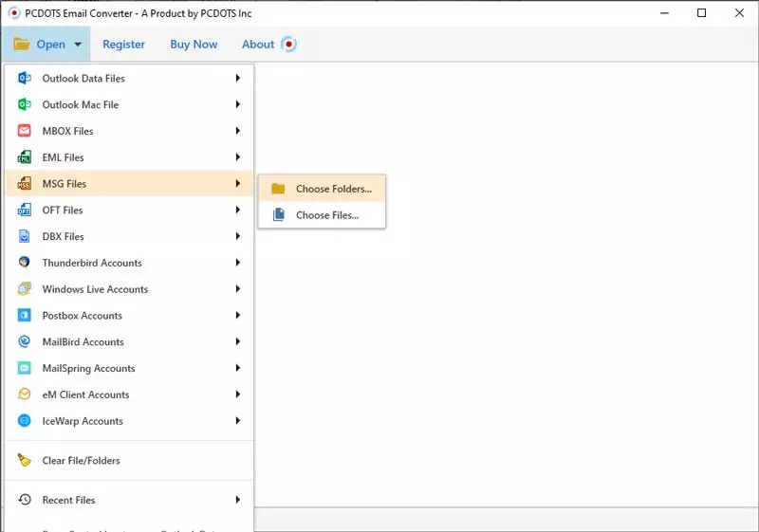
Task: Click the Register button
Action: (124, 44)
